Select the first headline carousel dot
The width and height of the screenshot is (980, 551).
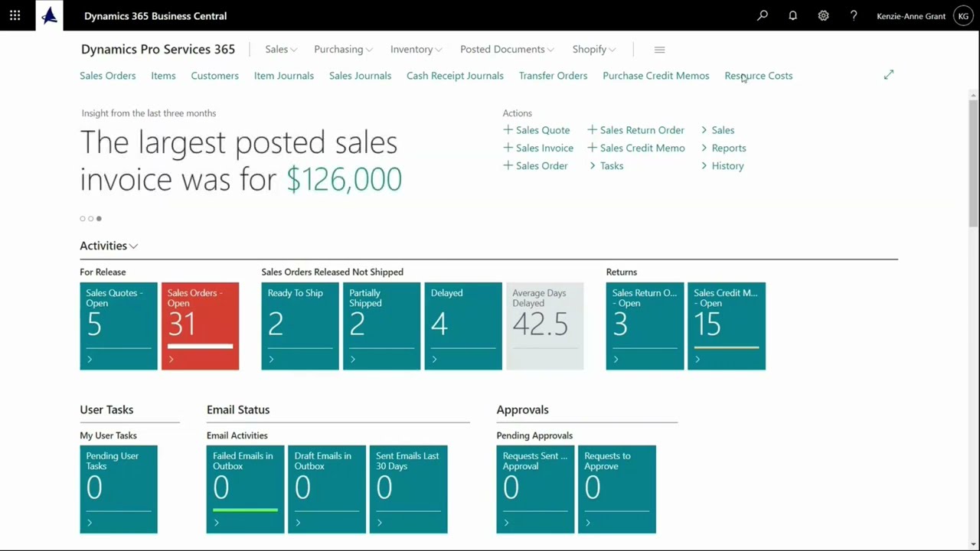pos(83,219)
